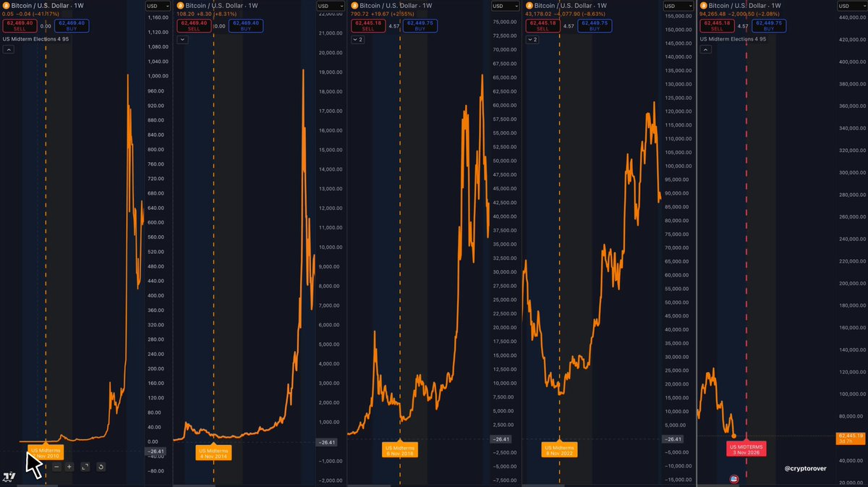Click the US Midterms Nov 2010 marker label
Screen dimensions: 868x487
tap(46, 452)
